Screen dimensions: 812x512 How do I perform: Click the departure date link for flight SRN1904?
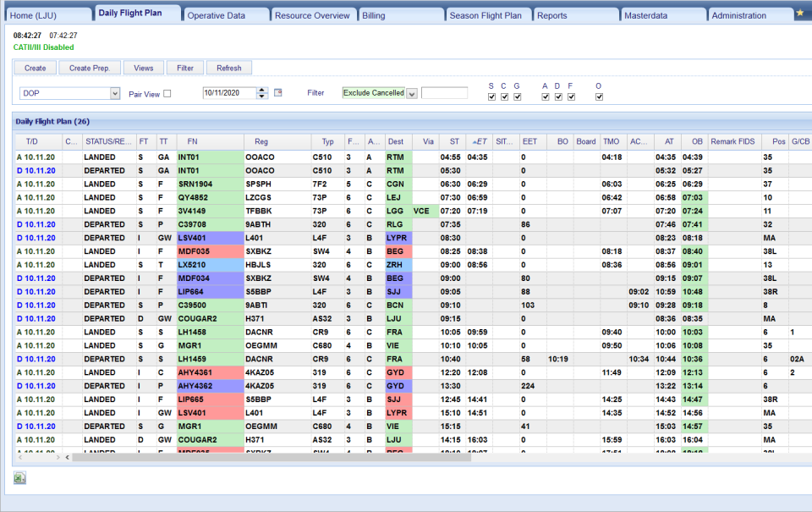pyautogui.click(x=36, y=184)
